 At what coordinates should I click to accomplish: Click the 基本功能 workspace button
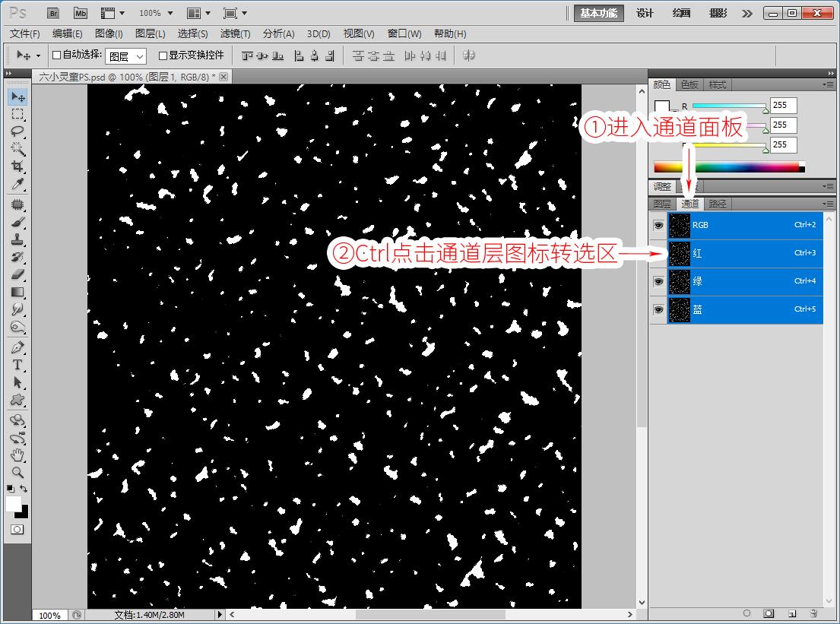pos(599,13)
